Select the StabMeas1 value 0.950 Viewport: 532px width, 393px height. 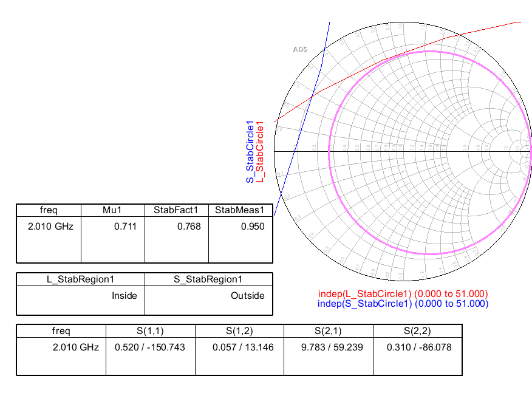click(x=253, y=227)
